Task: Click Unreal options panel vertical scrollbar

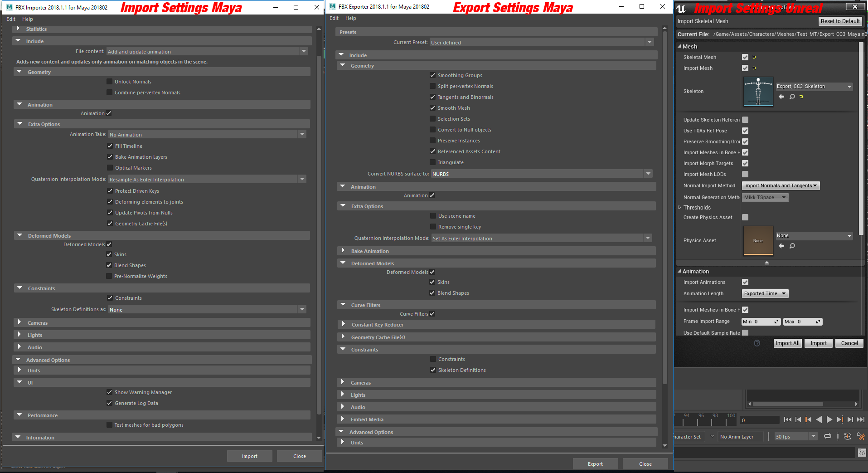Action: 861,138
